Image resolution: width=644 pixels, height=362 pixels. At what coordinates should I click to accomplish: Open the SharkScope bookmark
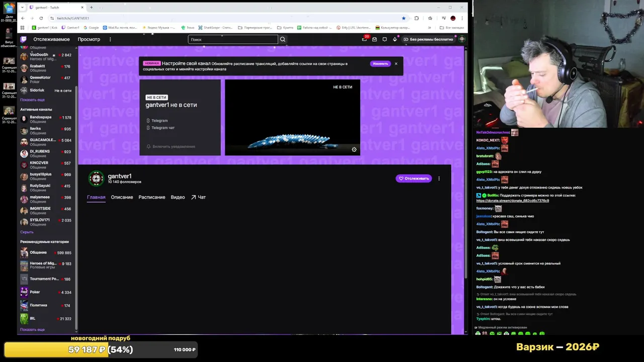(216, 28)
